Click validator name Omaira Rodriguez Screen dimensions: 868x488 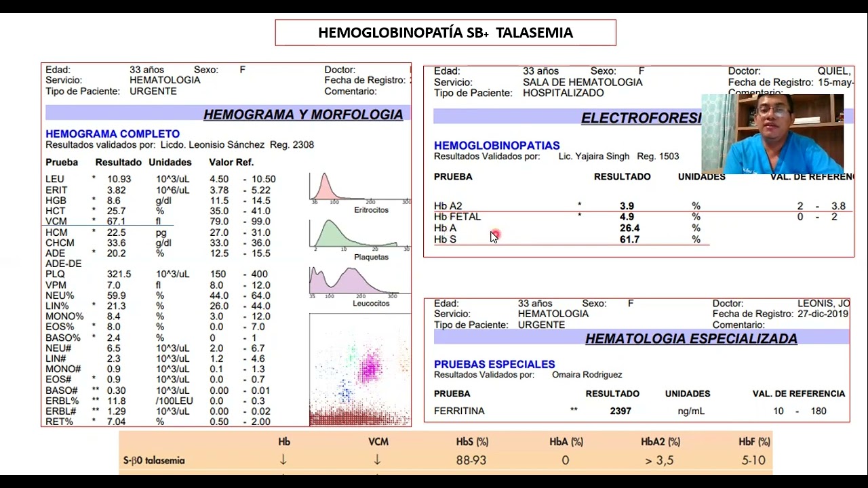[587, 375]
